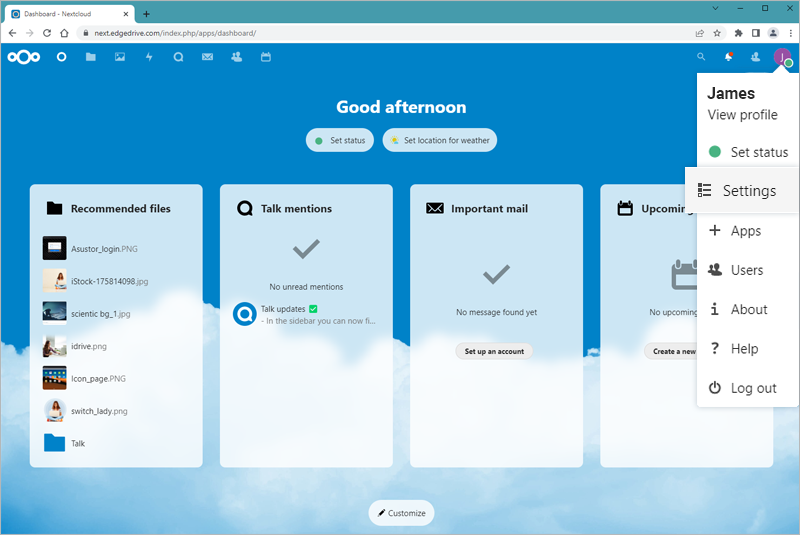Open the Talk updates conversation
The image size is (800, 535).
coord(306,315)
